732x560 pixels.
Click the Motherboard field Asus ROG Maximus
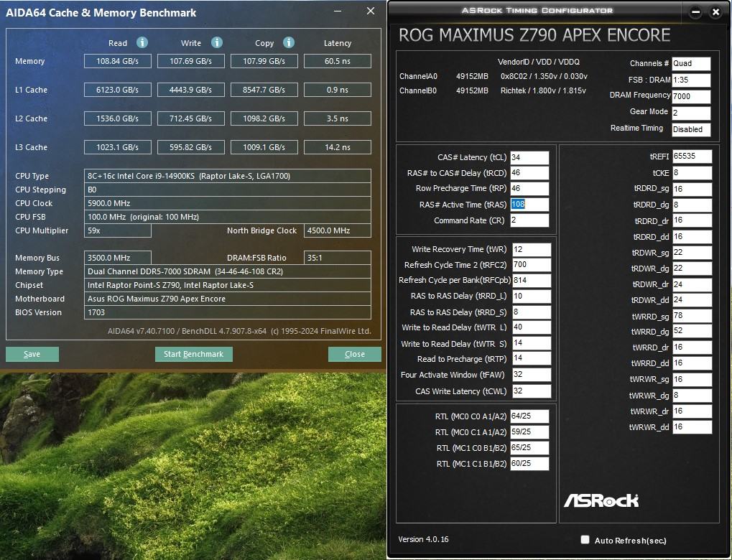227,299
